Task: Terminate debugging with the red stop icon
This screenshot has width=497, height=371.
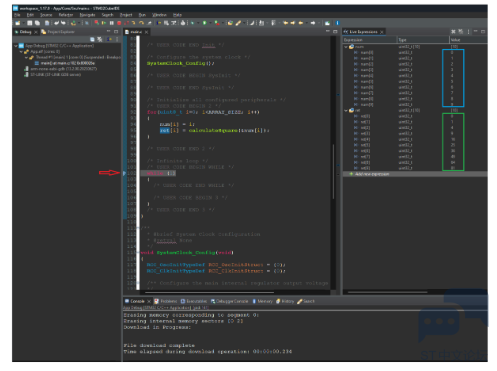Action: coord(119,23)
